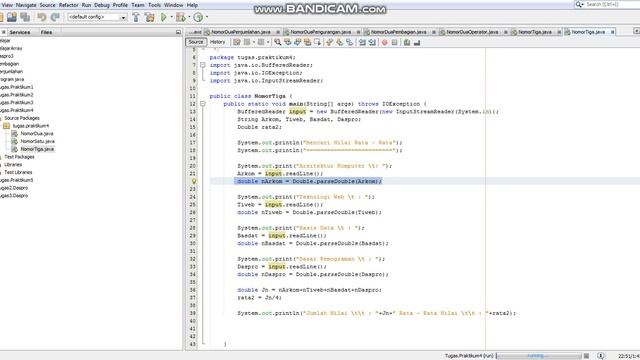
Task: Switch editor to Source view
Action: [196, 42]
